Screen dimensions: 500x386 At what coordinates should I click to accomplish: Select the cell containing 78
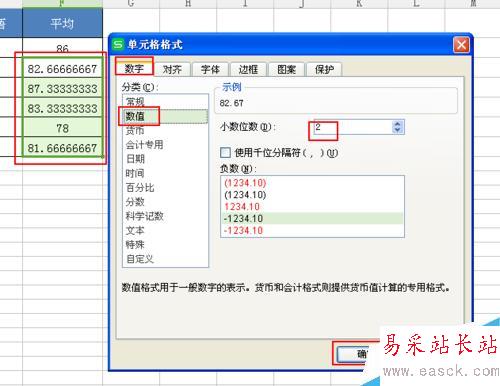[x=62, y=128]
